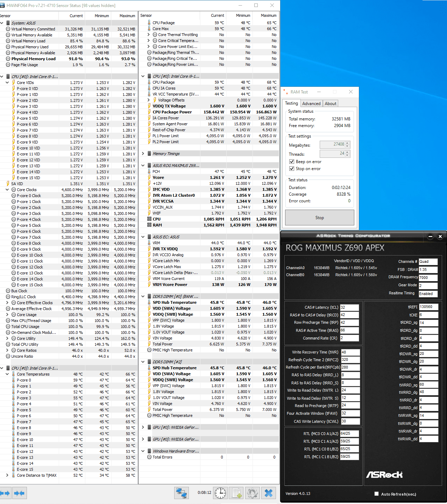Select the IVR TX VDDQ row

coord(209,249)
